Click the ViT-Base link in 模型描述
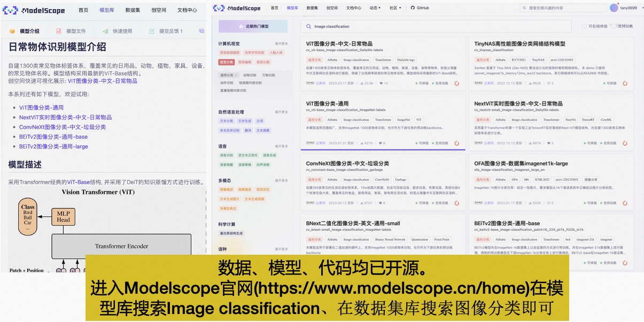This screenshot has width=644, height=322. [x=78, y=182]
